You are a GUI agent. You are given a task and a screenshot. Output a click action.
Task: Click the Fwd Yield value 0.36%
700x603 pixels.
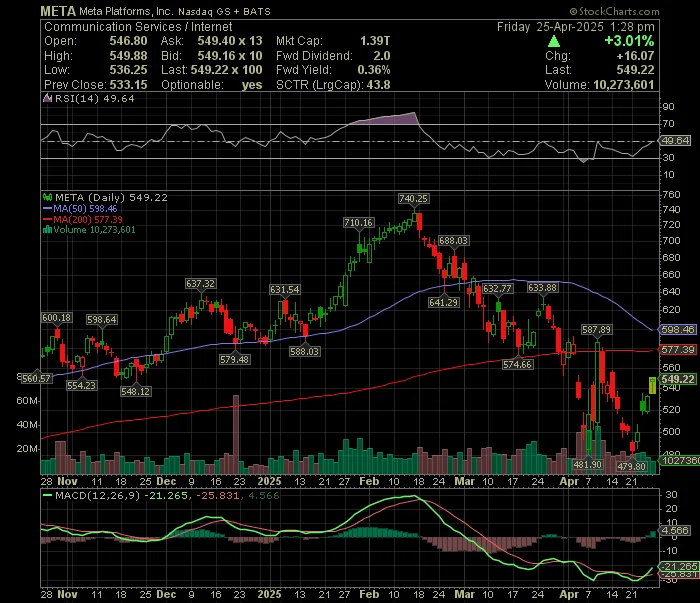(x=374, y=70)
